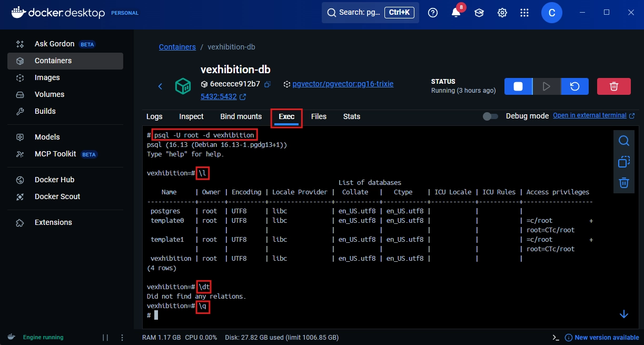Open Docker Scout section

coord(65,196)
